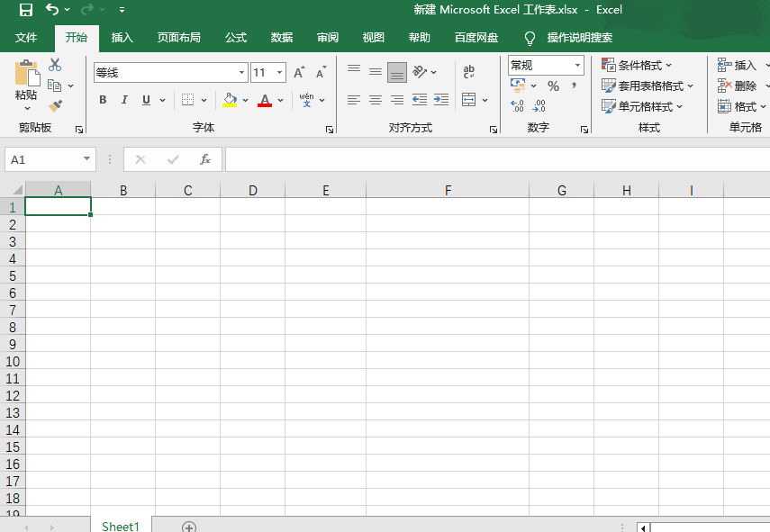The image size is (770, 532).
Task: Click the Insert Function fx icon
Action: tap(205, 159)
